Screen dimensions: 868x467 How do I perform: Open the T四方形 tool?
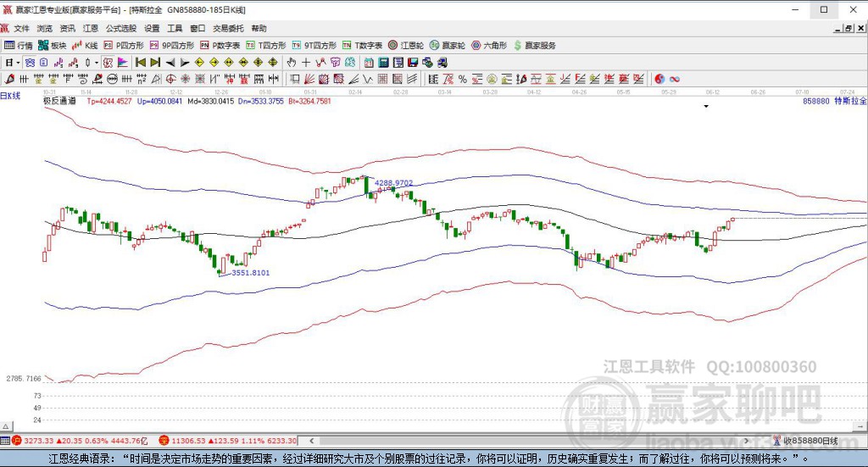265,46
